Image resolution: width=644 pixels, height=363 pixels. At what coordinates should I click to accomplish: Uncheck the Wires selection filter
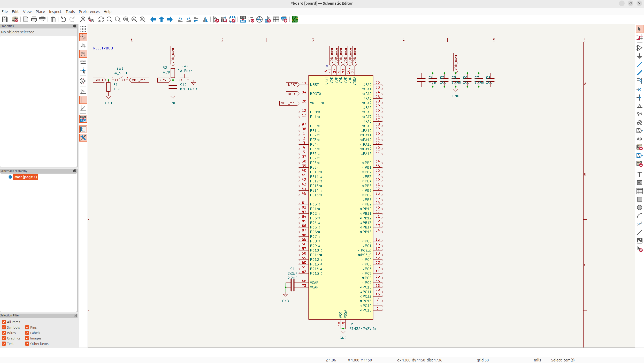(4, 333)
